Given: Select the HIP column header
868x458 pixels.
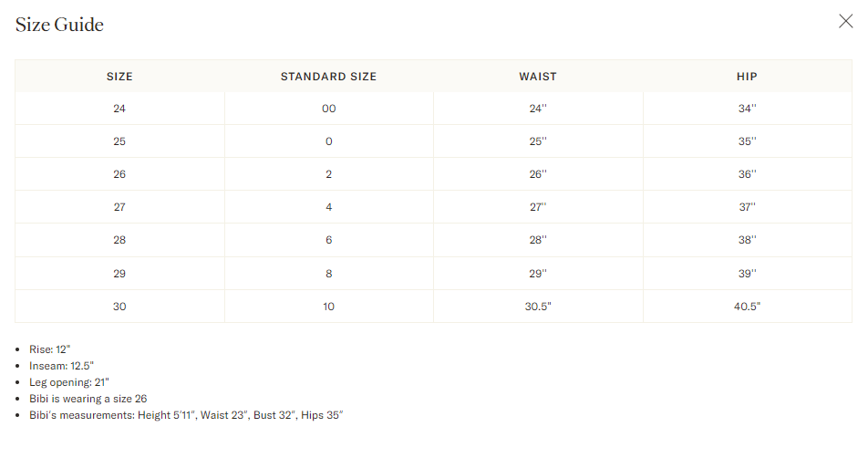Looking at the screenshot, I should coord(747,77).
